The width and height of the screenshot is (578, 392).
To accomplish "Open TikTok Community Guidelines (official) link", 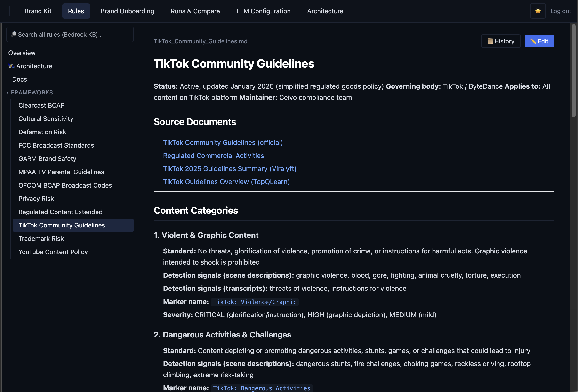I will click(223, 142).
